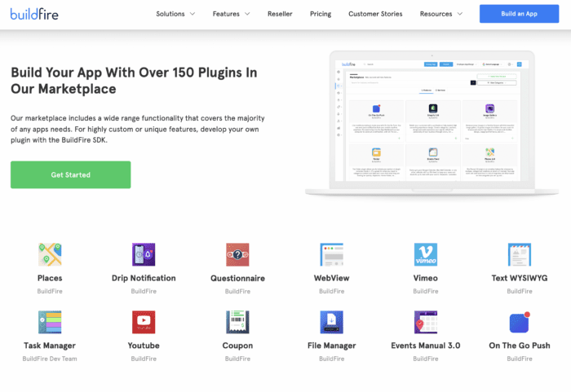Open the Events Manual 3.0 calendar icon
571x392 pixels.
[x=425, y=322]
